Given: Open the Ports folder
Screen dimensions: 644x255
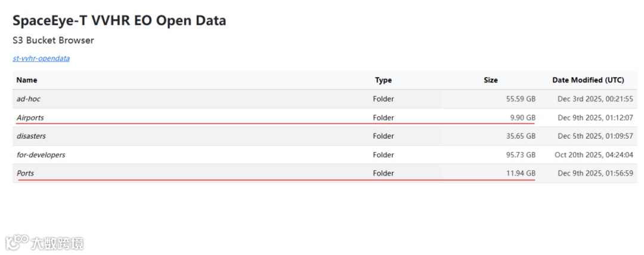Looking at the screenshot, I should point(26,173).
